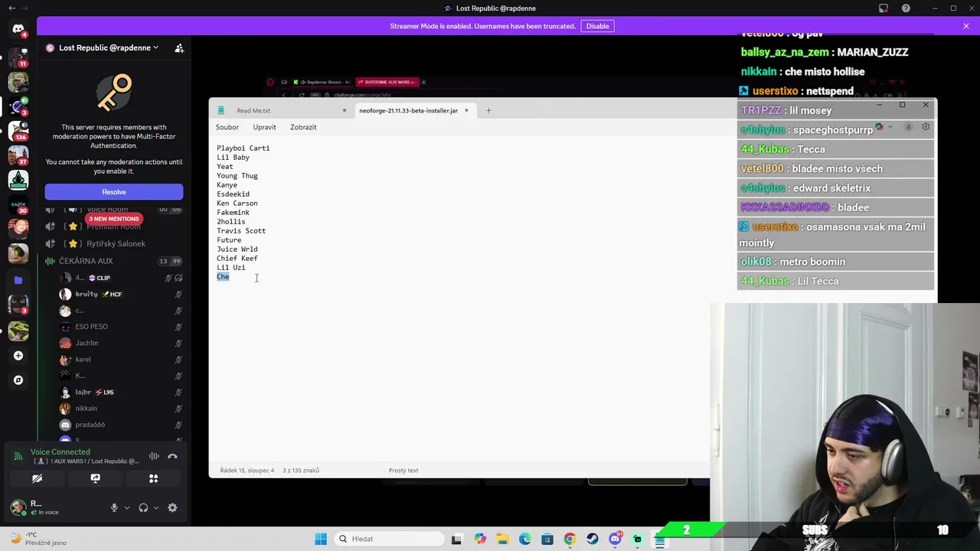980x551 pixels.
Task: Expand microphone input options arrow
Action: click(x=127, y=507)
